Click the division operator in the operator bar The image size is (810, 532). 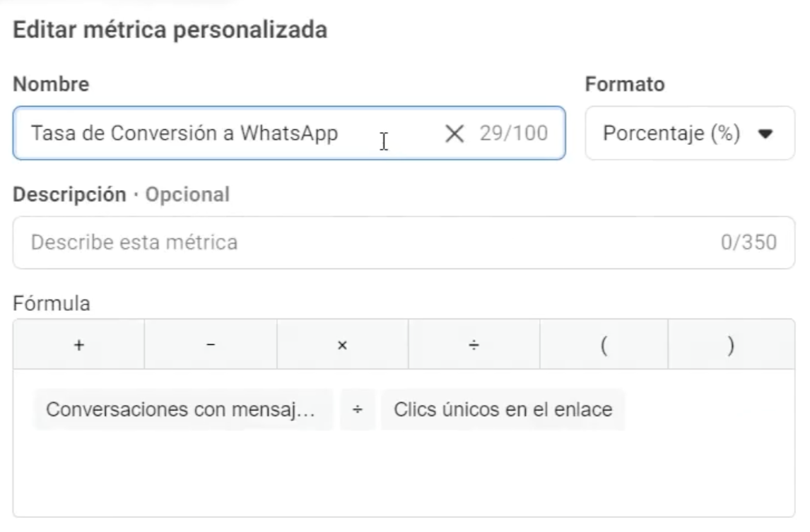pyautogui.click(x=474, y=345)
